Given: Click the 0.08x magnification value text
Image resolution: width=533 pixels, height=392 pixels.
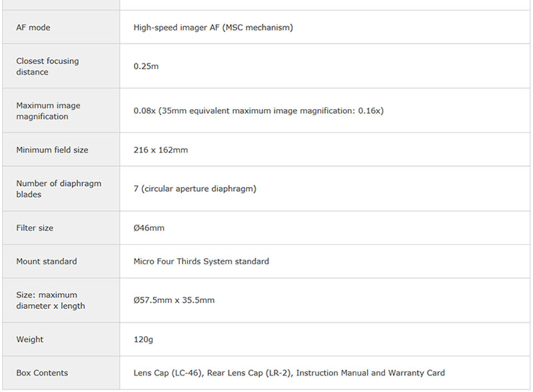Looking at the screenshot, I should 258,110.
